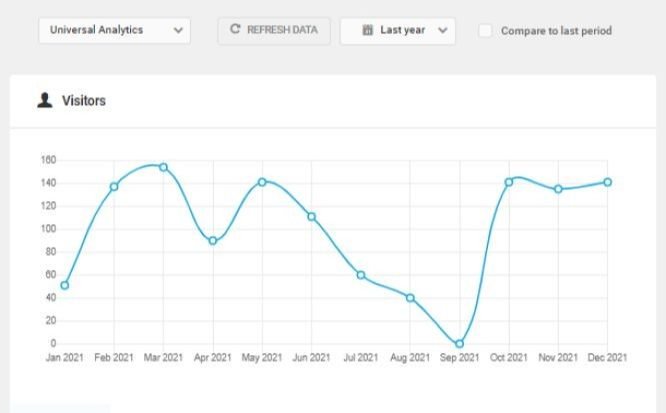
Task: Click the 0 y-axis label
Action: (53, 343)
